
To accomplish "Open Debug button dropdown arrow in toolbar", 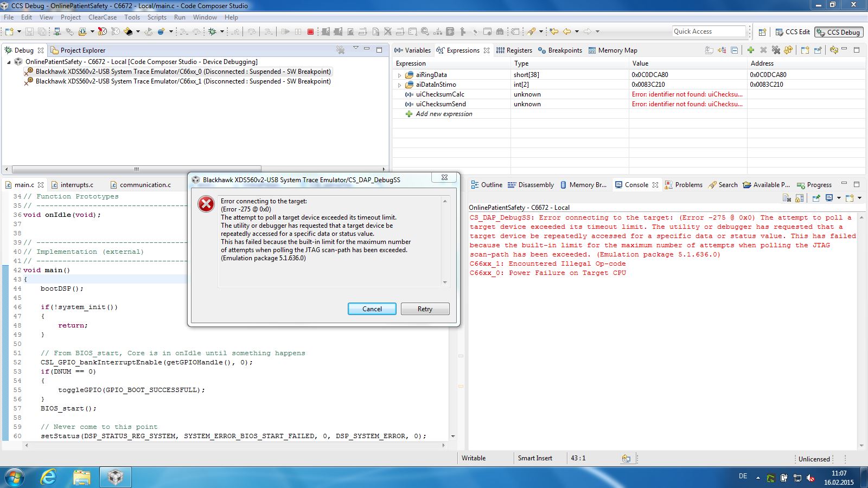I will 222,31.
